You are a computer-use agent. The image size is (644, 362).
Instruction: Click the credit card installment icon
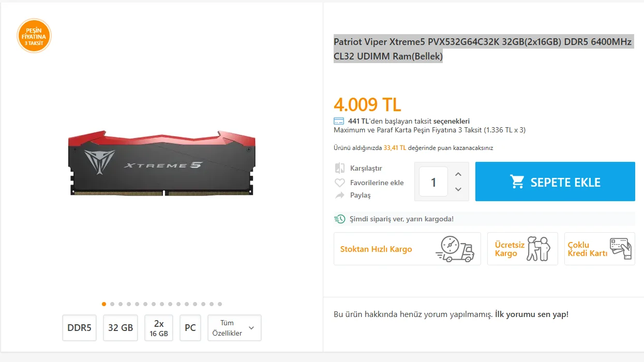click(x=339, y=121)
